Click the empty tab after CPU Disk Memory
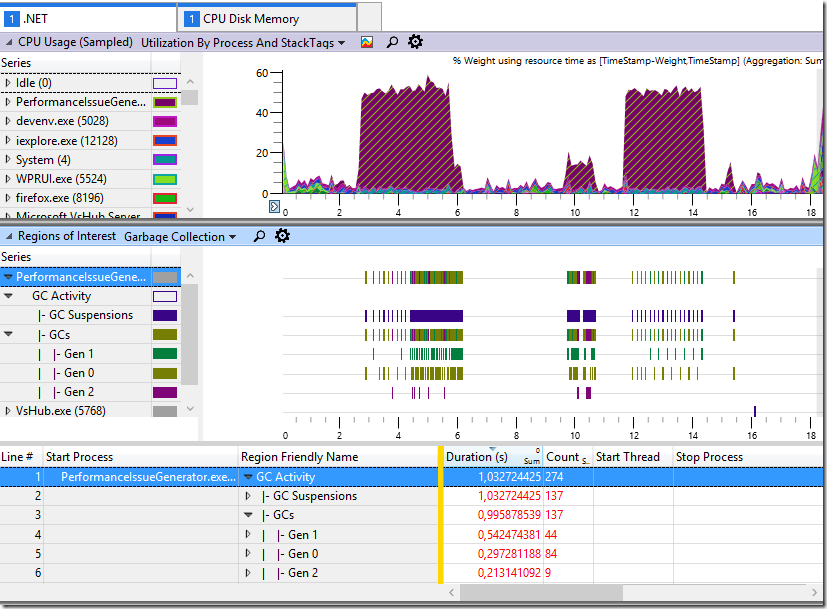Image resolution: width=827 pixels, height=609 pixels. 369,17
